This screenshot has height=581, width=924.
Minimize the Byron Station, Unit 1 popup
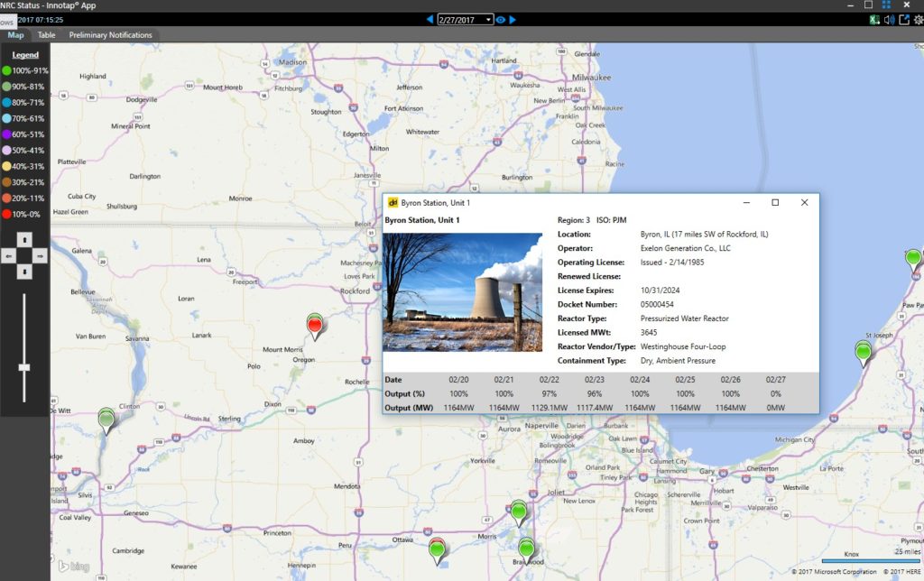click(746, 203)
